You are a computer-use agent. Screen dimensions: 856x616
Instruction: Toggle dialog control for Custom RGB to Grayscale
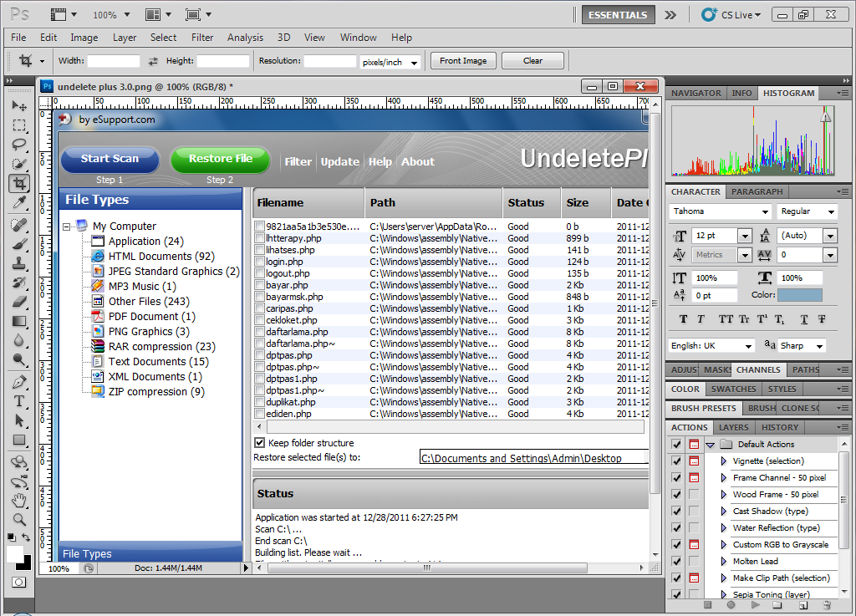click(694, 544)
